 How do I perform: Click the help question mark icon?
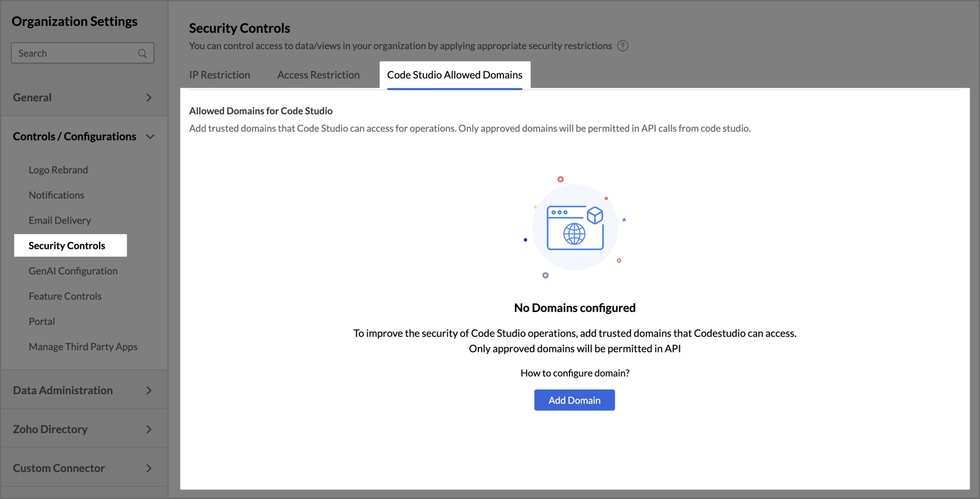pos(623,46)
